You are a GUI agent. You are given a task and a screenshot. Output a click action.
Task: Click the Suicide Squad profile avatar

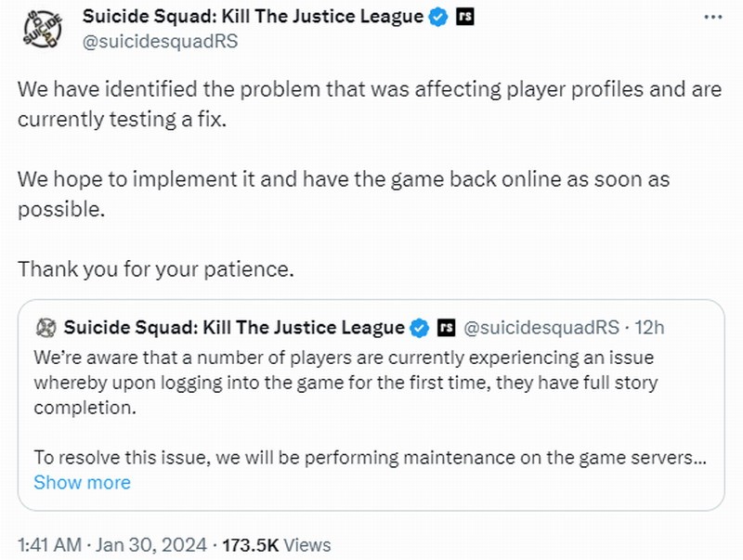(x=42, y=29)
